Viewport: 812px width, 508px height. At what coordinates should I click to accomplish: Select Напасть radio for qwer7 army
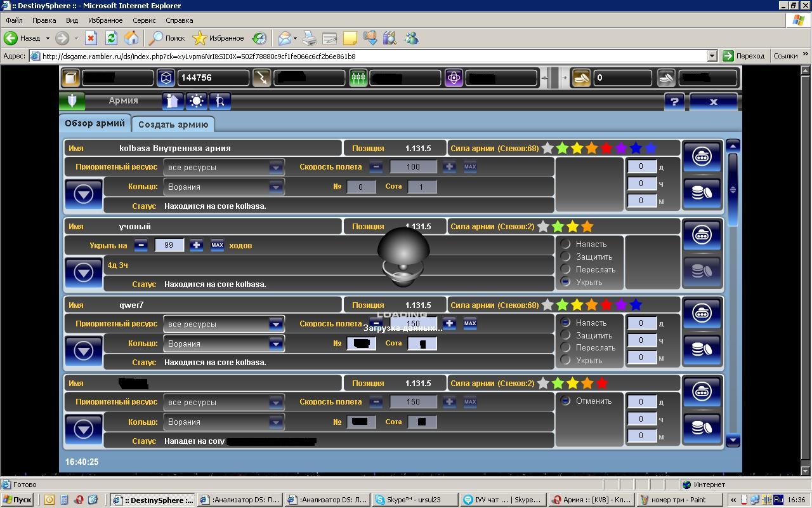point(565,323)
